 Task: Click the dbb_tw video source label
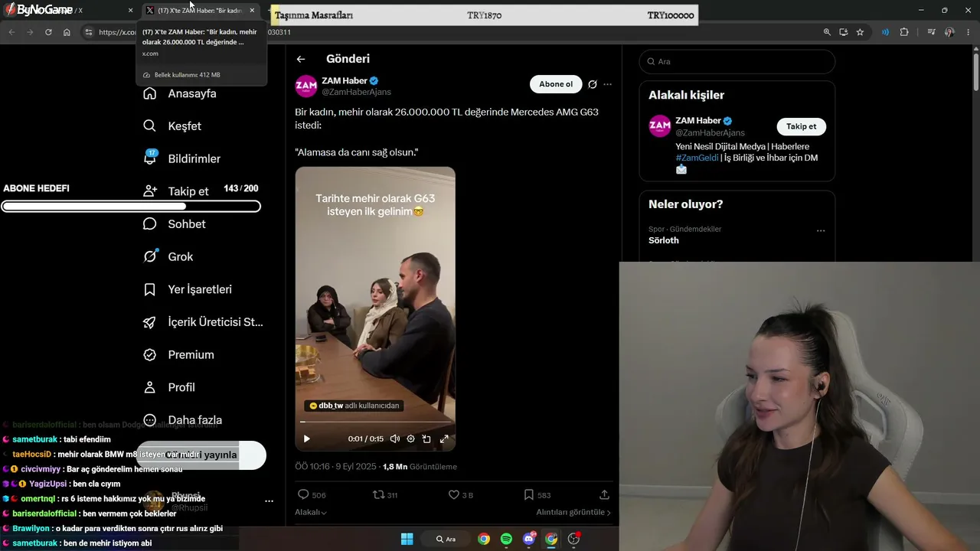point(354,406)
